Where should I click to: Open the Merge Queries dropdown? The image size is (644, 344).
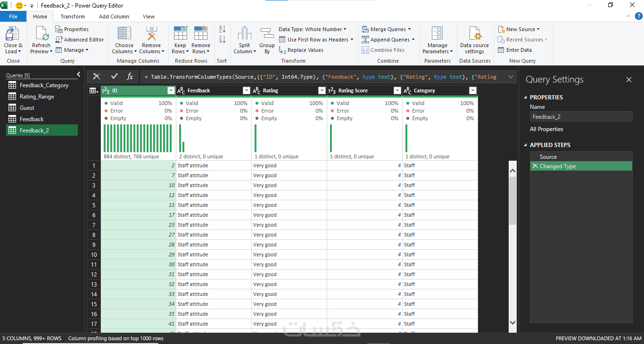[386, 29]
